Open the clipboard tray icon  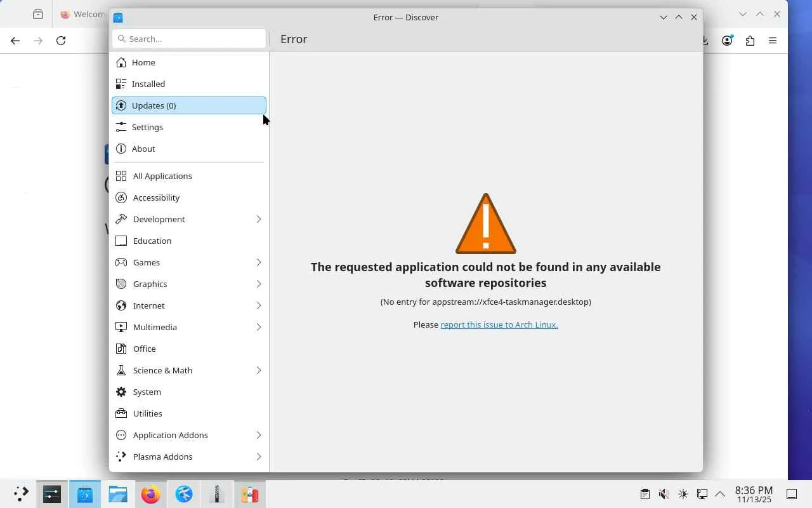(645, 494)
